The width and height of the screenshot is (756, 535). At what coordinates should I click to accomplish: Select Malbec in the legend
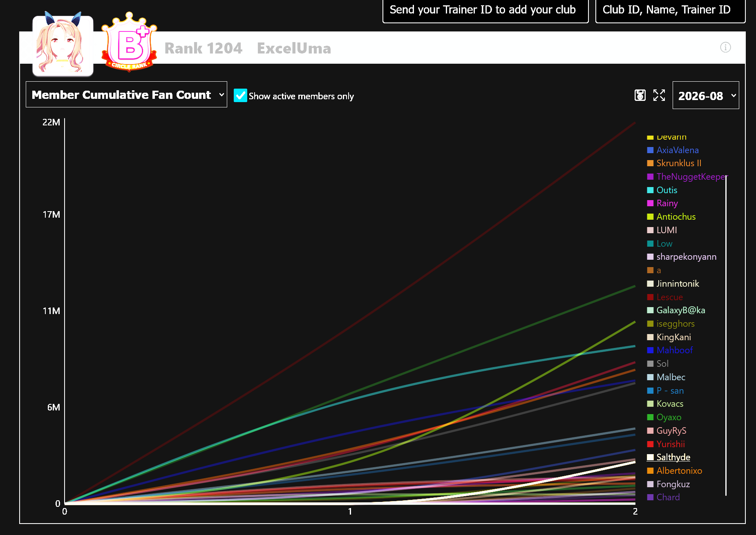[666, 377]
